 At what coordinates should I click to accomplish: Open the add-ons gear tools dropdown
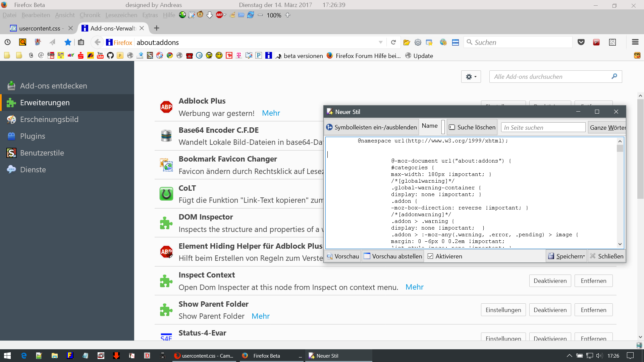point(471,77)
